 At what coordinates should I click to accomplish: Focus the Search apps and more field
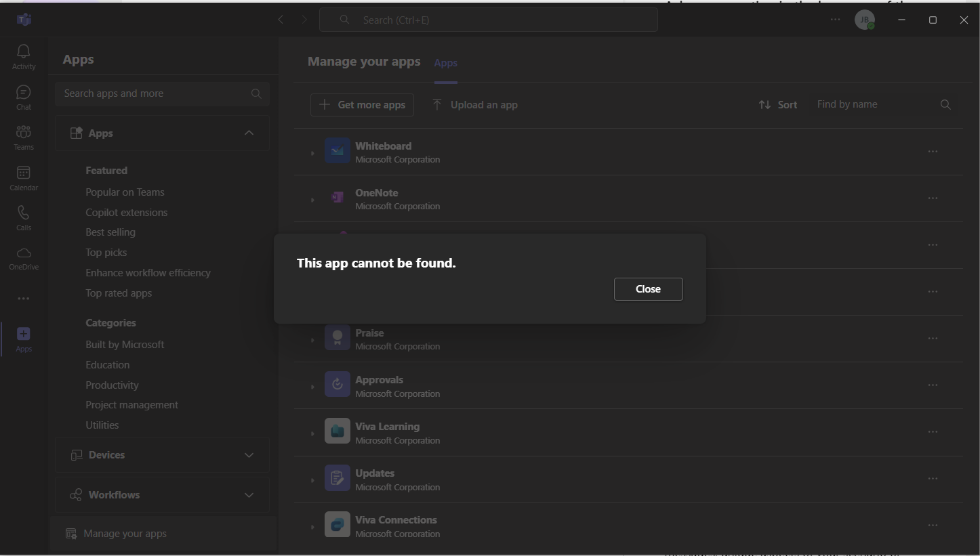point(163,93)
